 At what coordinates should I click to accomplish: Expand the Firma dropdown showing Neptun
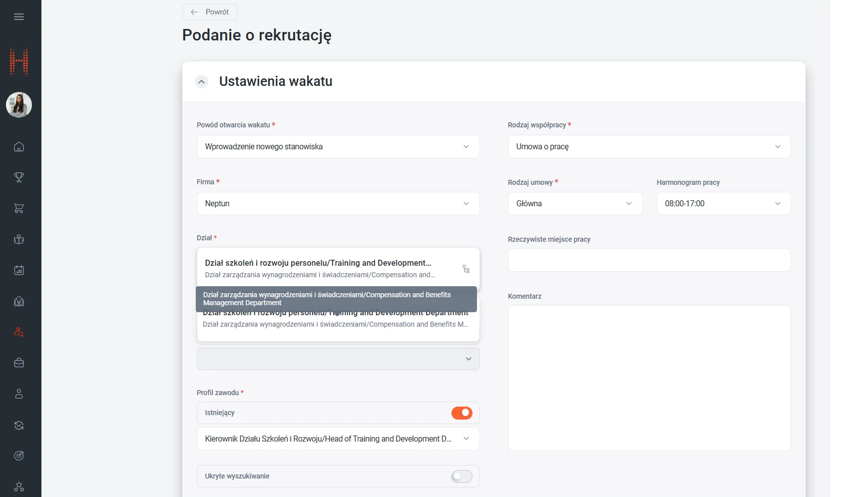(338, 204)
